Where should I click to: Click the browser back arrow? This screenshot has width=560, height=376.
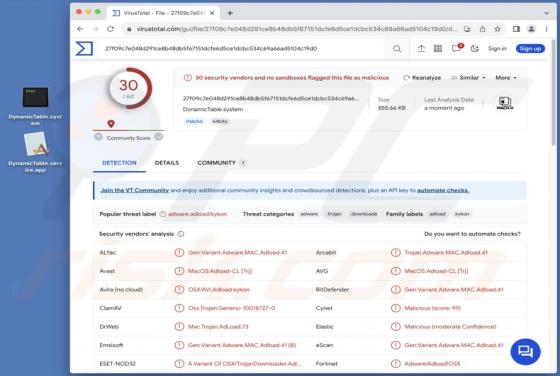(x=80, y=29)
